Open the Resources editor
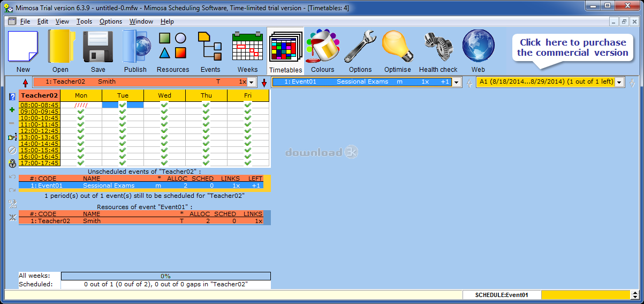 pos(173,51)
